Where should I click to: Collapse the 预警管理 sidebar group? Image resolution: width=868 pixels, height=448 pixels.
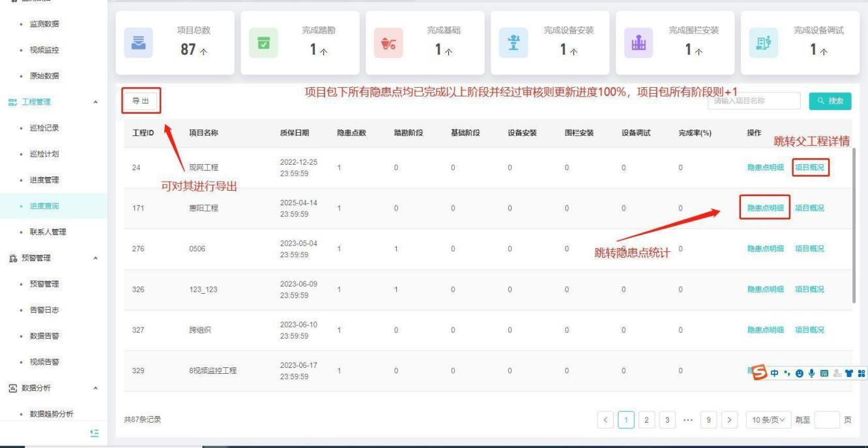pos(96,259)
